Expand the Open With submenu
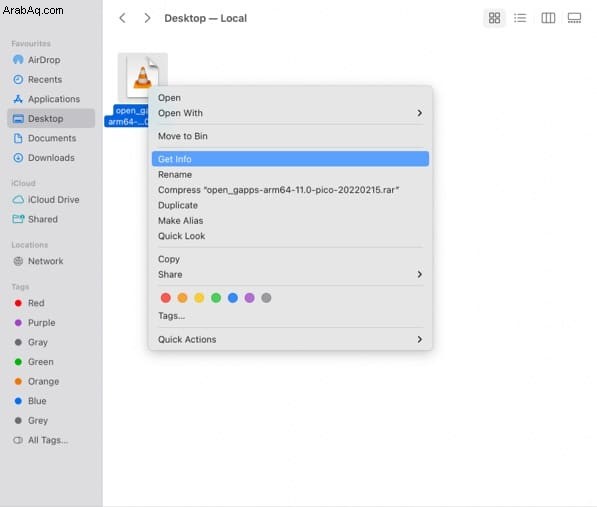Image resolution: width=597 pixels, height=507 pixels. pos(290,113)
